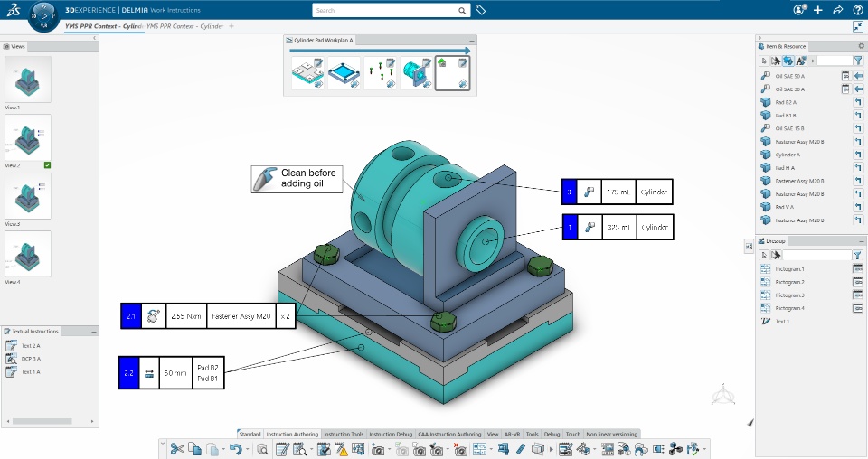Switch to Instruction Tools tab
868x459 pixels.
tap(344, 434)
